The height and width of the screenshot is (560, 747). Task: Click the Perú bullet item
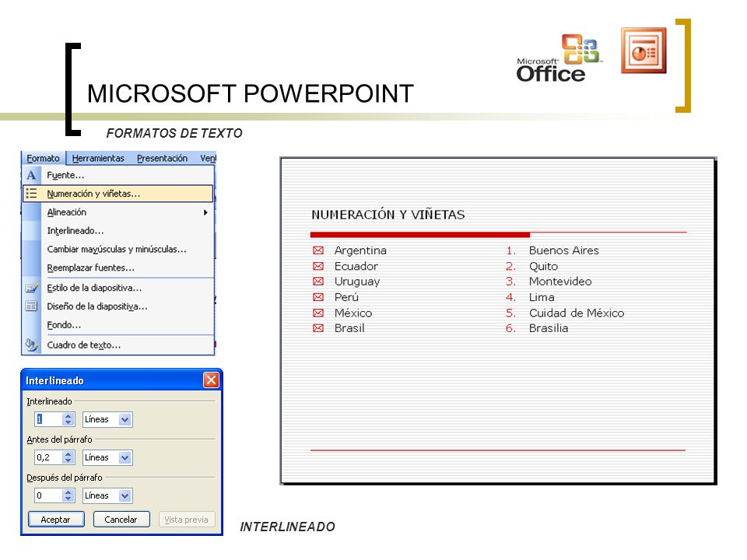(346, 297)
